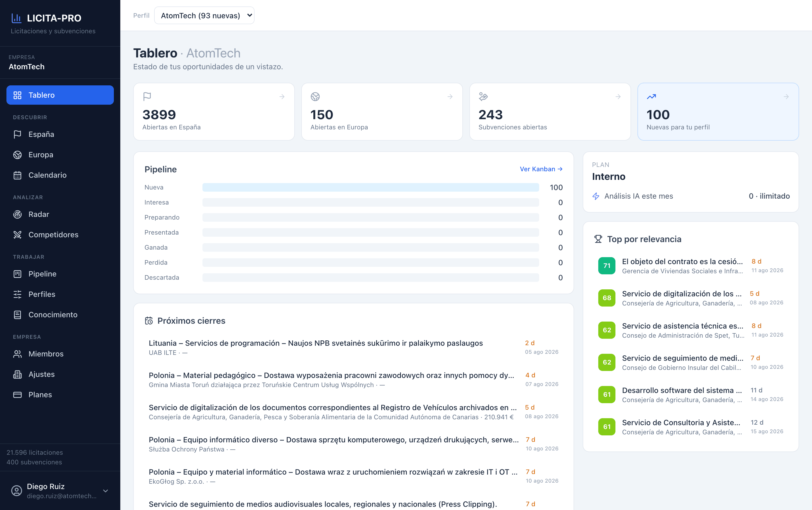Open the Calendario calendar icon
The height and width of the screenshot is (510, 812).
(x=17, y=175)
